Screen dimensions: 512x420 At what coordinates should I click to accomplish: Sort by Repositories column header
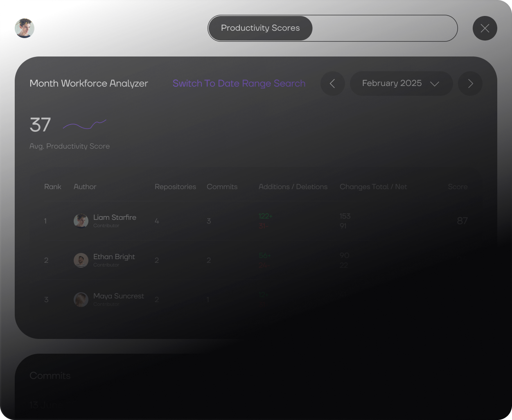[175, 187]
